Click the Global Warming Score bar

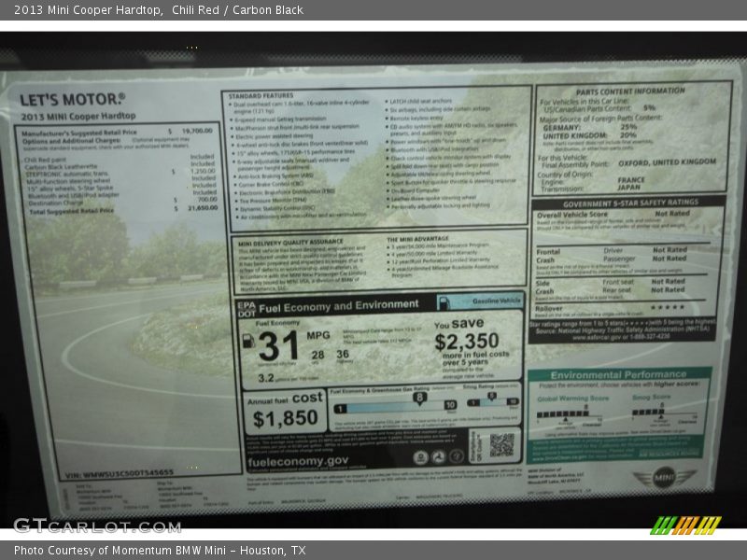[563, 413]
